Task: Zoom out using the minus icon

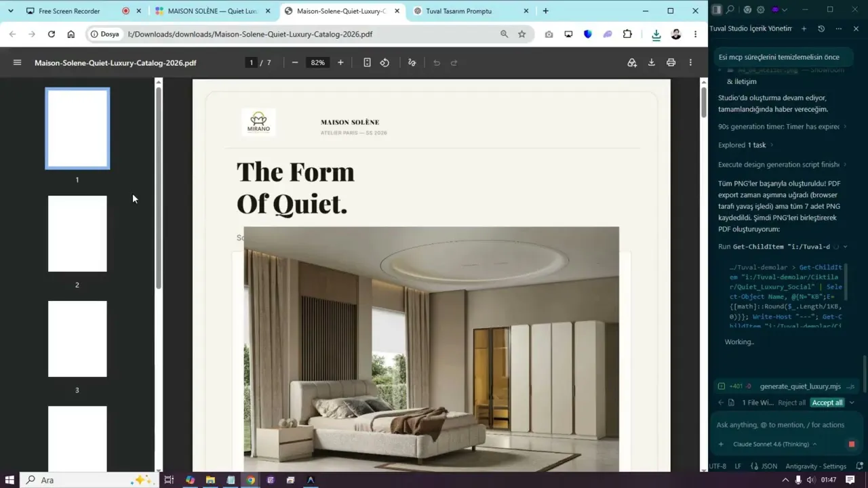Action: [x=295, y=62]
